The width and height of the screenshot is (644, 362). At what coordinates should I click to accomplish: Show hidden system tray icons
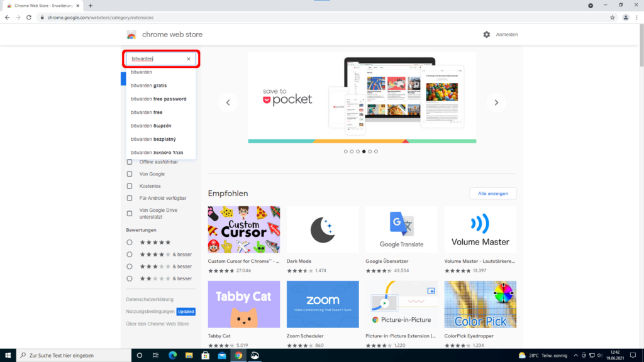(575, 356)
